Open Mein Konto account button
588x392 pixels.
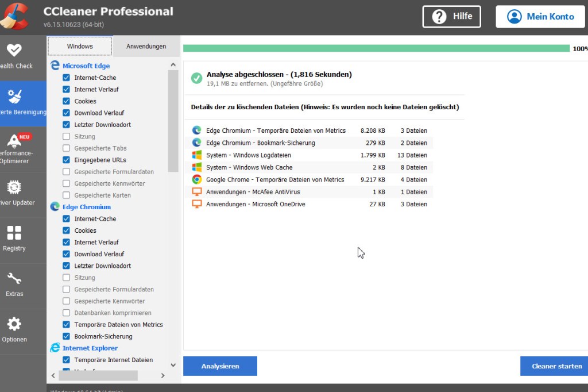[x=540, y=17]
